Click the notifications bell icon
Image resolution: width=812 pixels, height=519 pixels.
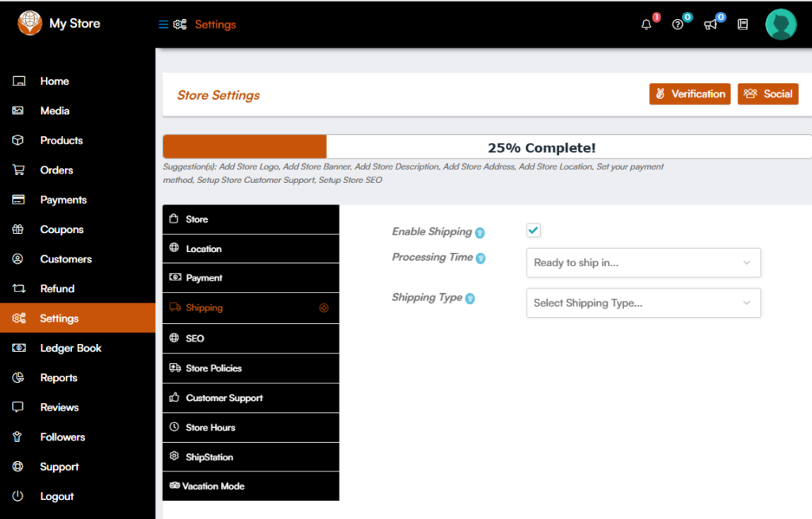coord(646,25)
